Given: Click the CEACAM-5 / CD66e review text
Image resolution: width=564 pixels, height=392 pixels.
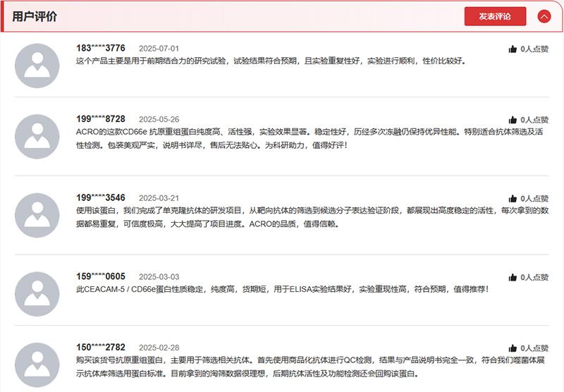Looking at the screenshot, I should point(282,289).
